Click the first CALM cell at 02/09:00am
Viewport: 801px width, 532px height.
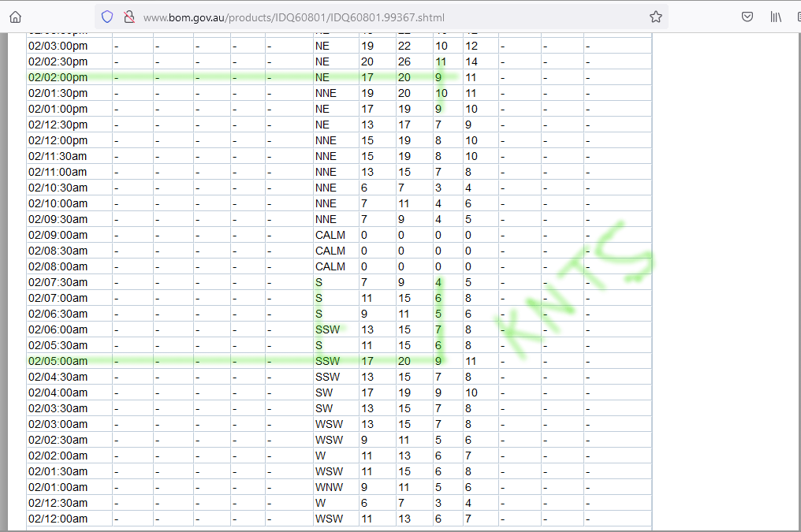(330, 235)
